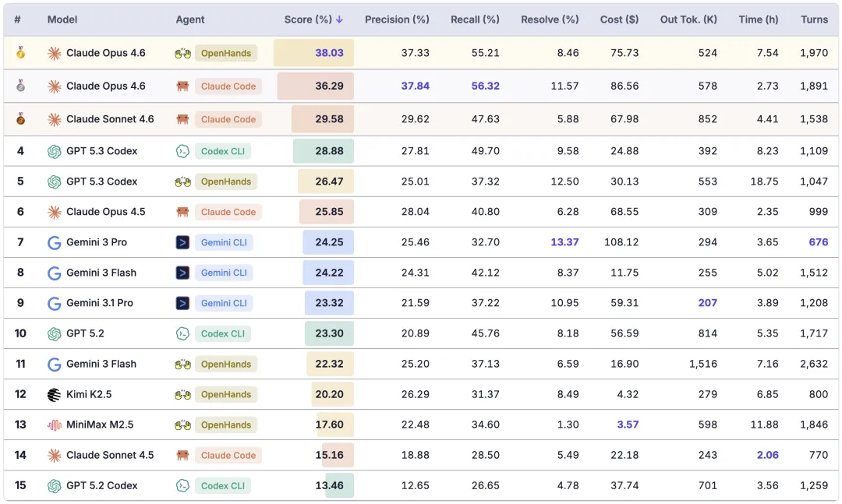The height and width of the screenshot is (504, 842).
Task: Select the GPT 5.2 row model name
Action: [85, 333]
